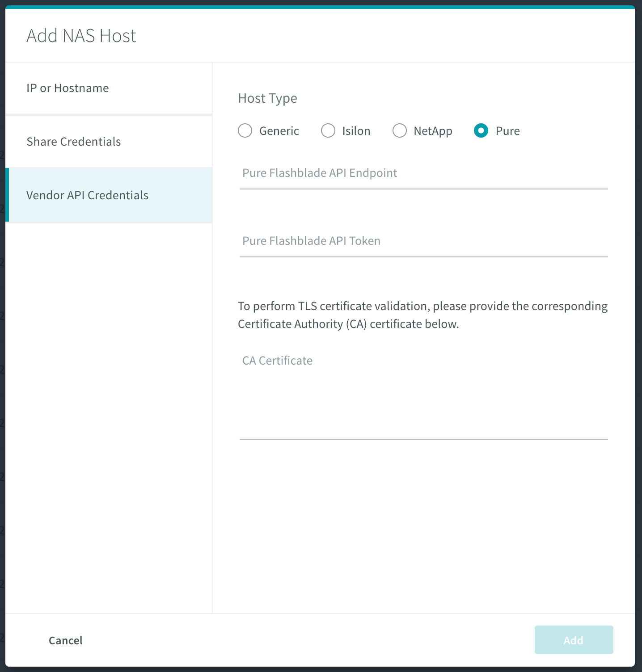Viewport: 642px width, 672px height.
Task: Click the Pure text label
Action: pyautogui.click(x=508, y=131)
